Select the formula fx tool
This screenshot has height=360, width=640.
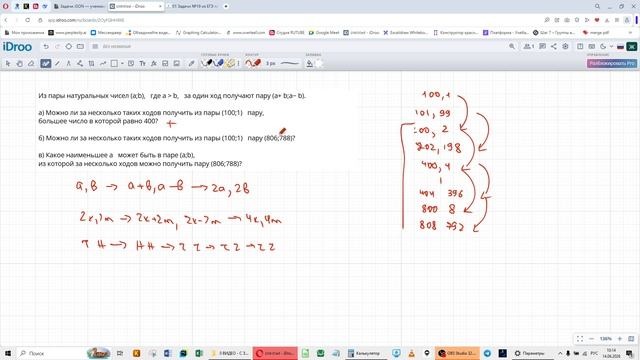(x=154, y=63)
